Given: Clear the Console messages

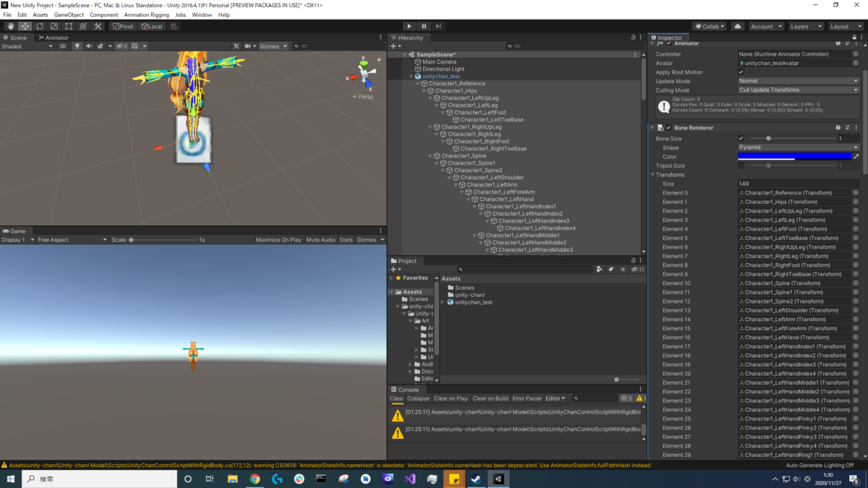Looking at the screenshot, I should (x=396, y=398).
